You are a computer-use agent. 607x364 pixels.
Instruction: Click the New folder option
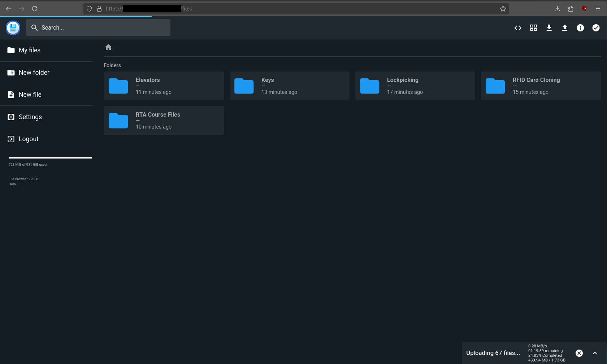34,72
